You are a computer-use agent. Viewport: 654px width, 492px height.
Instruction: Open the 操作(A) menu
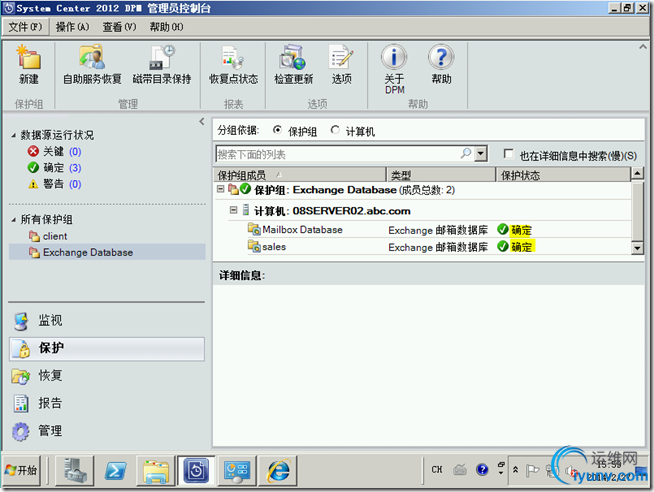coord(73,27)
